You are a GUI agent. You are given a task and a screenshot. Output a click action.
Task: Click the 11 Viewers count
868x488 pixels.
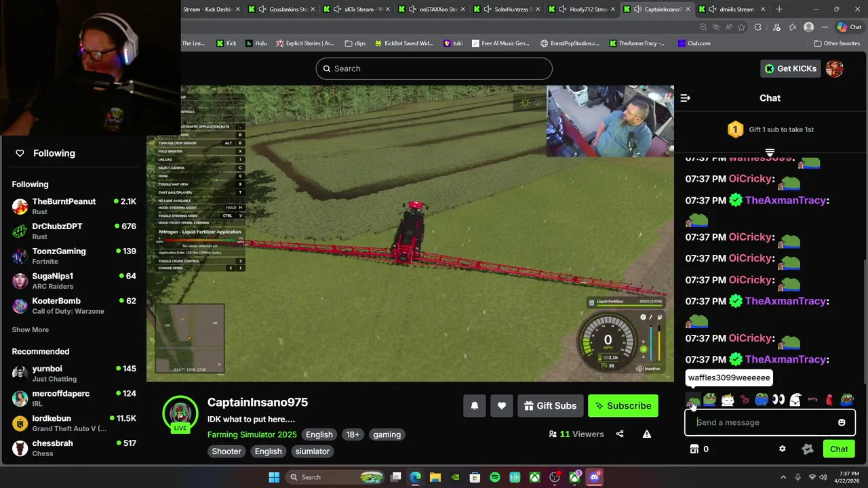(x=576, y=434)
